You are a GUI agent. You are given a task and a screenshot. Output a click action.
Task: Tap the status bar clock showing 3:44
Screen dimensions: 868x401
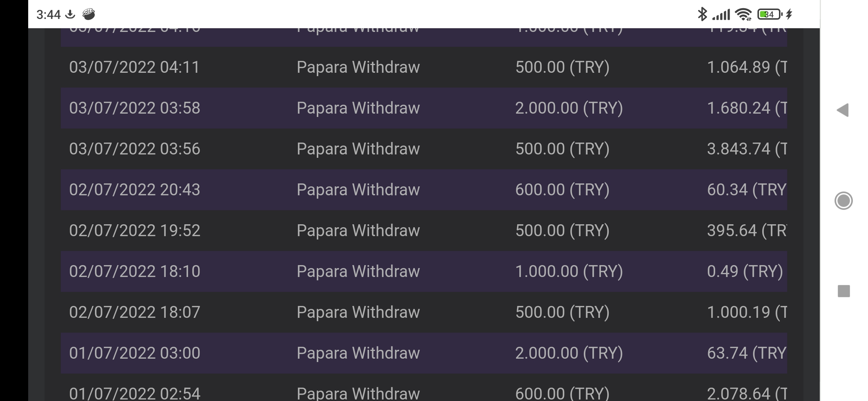click(48, 14)
